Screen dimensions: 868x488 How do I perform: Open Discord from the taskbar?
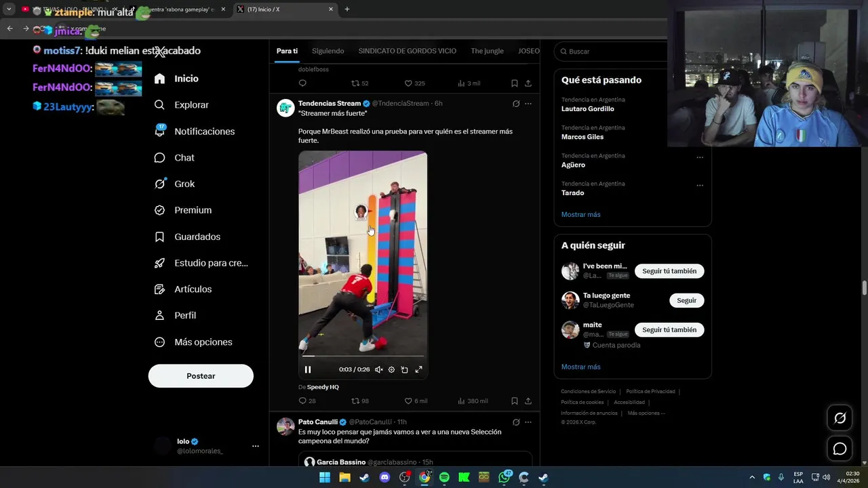point(384,477)
